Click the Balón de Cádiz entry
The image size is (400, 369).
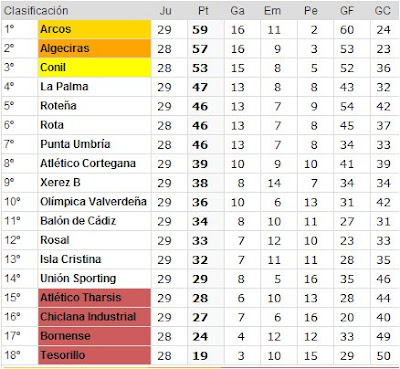pyautogui.click(x=78, y=221)
